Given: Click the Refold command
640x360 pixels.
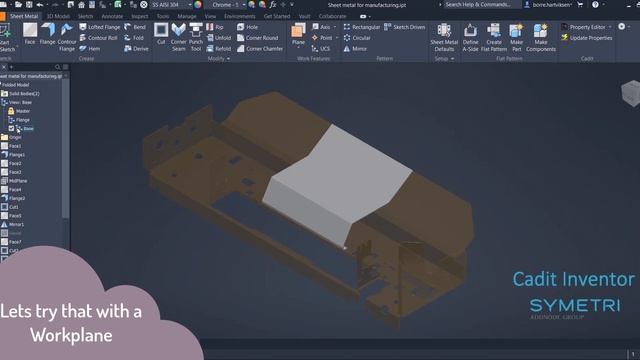Looking at the screenshot, I should (x=219, y=49).
